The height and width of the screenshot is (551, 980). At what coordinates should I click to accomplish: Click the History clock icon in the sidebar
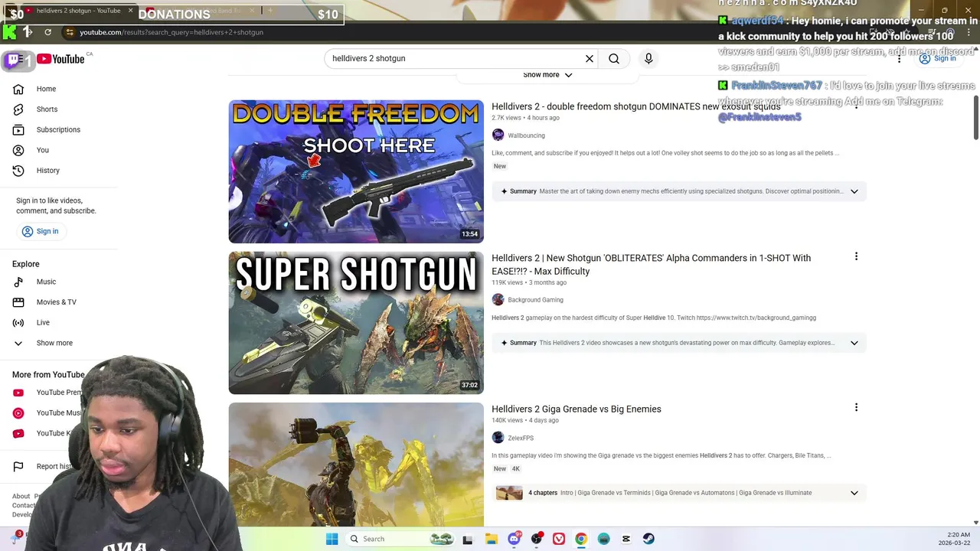[x=18, y=171]
